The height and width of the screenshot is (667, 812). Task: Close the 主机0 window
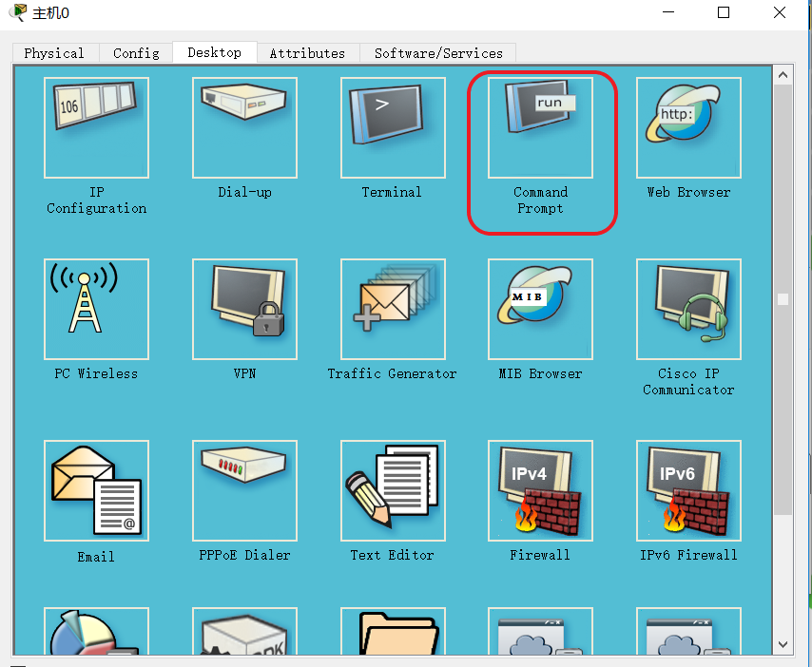[780, 12]
